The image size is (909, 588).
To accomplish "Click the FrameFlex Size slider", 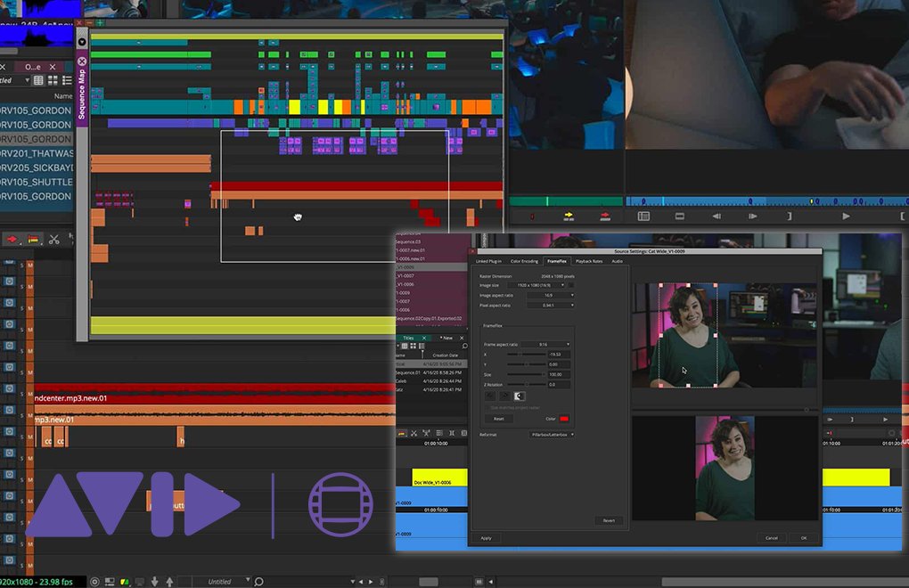I will (526, 374).
